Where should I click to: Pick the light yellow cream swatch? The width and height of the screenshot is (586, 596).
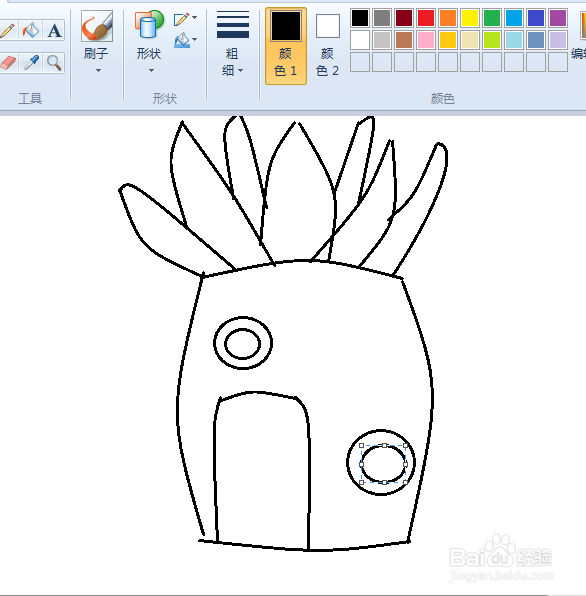[x=470, y=40]
